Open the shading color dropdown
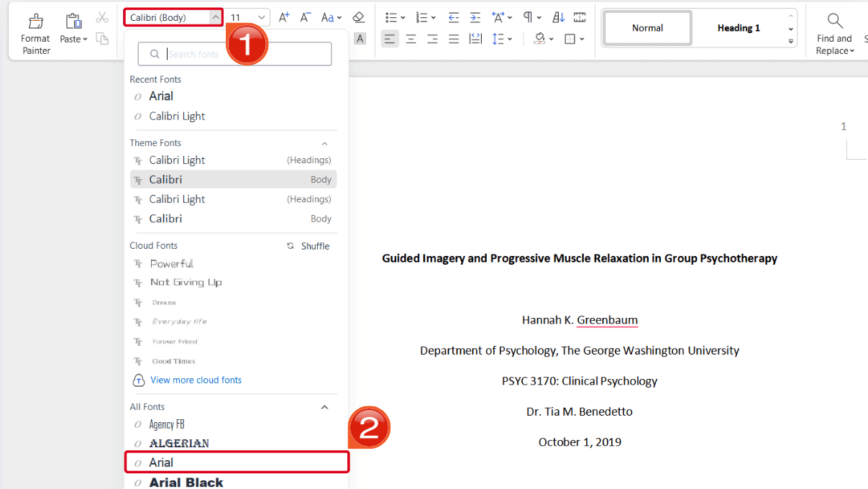 551,39
